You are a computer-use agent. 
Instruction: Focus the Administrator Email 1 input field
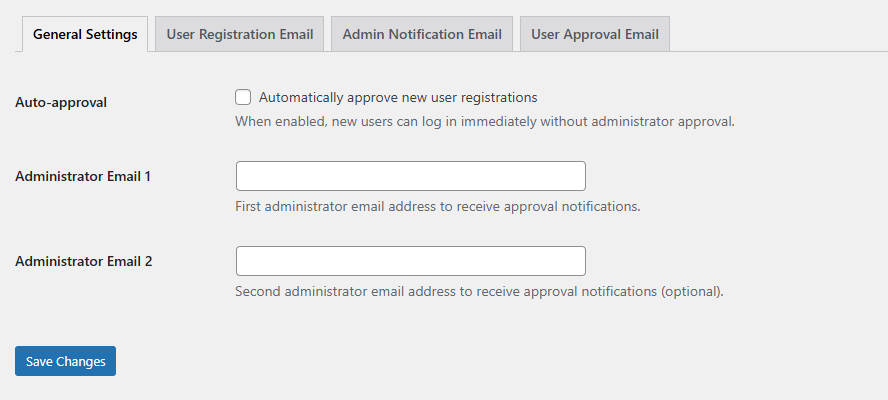pyautogui.click(x=410, y=176)
